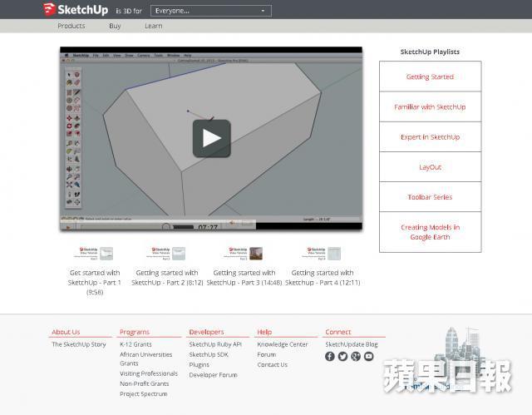Open the LayOut playlist
Viewport: 532px width, 415px height.
click(x=430, y=167)
